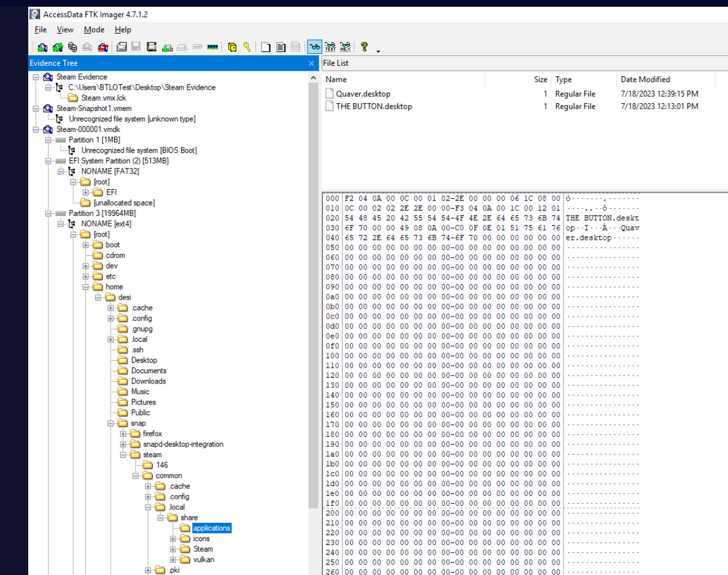728x575 pixels.
Task: Sort file list by Date Modified column
Action: tap(645, 79)
